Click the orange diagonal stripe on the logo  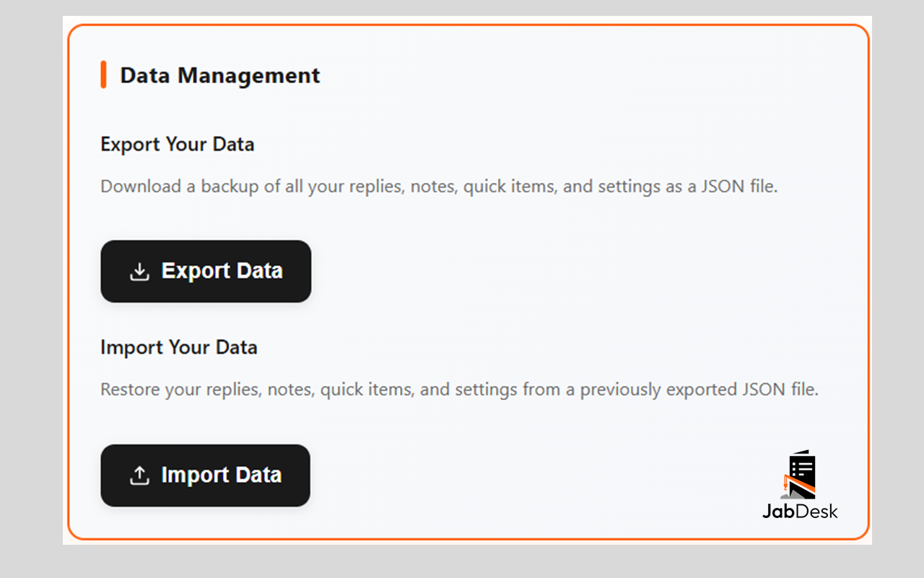pos(803,483)
